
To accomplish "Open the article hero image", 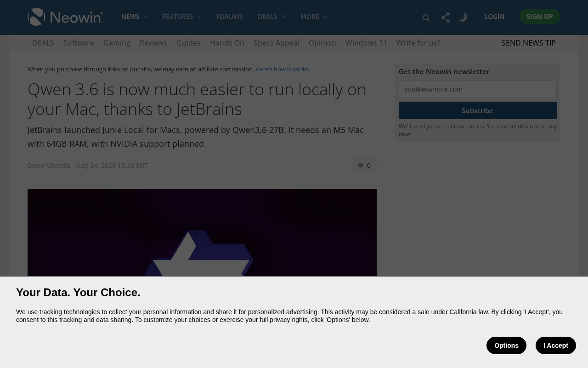I will pos(202,232).
